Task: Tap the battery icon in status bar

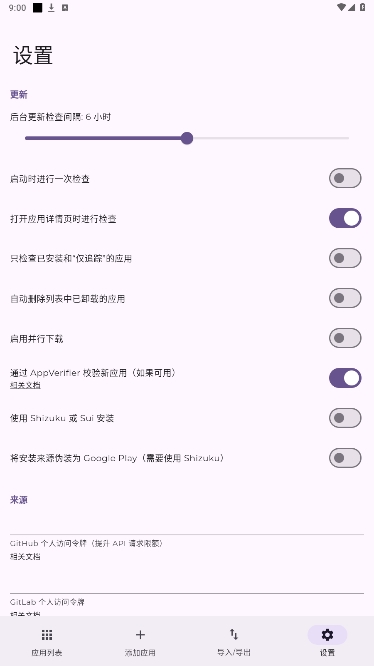Action: pos(363,7)
